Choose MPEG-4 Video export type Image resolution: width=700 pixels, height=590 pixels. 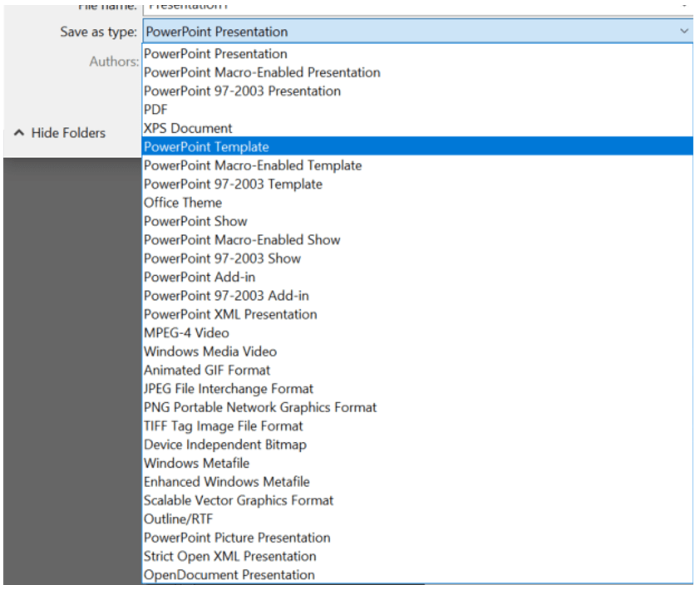click(x=186, y=332)
